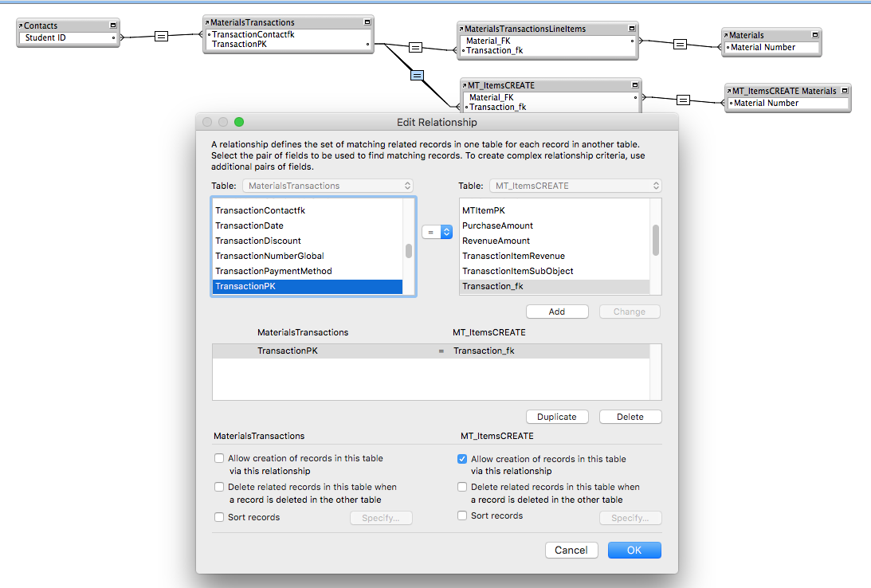Collapse the MaterialsTransactionsLineItems table box
Viewport: 871px width, 588px height.
pos(632,29)
